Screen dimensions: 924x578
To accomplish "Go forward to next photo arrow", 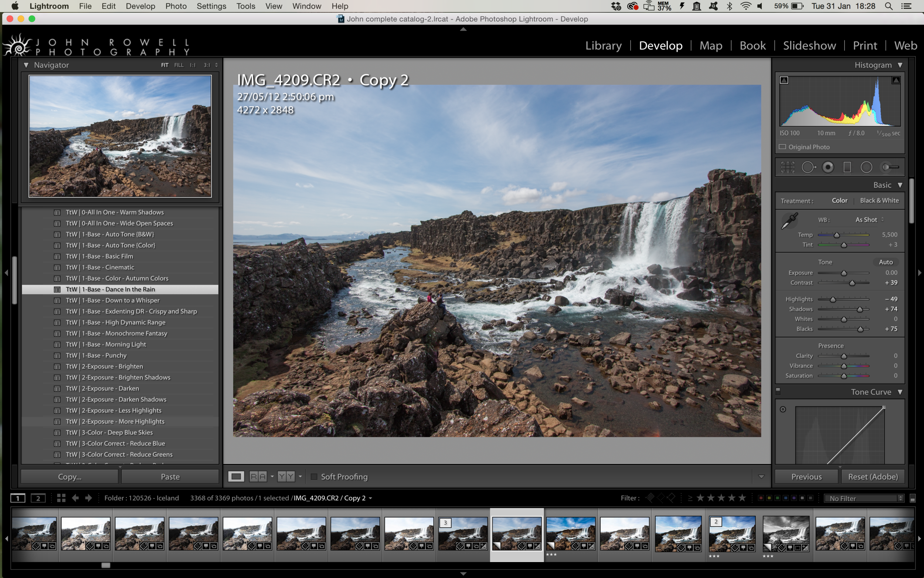I will [x=89, y=498].
